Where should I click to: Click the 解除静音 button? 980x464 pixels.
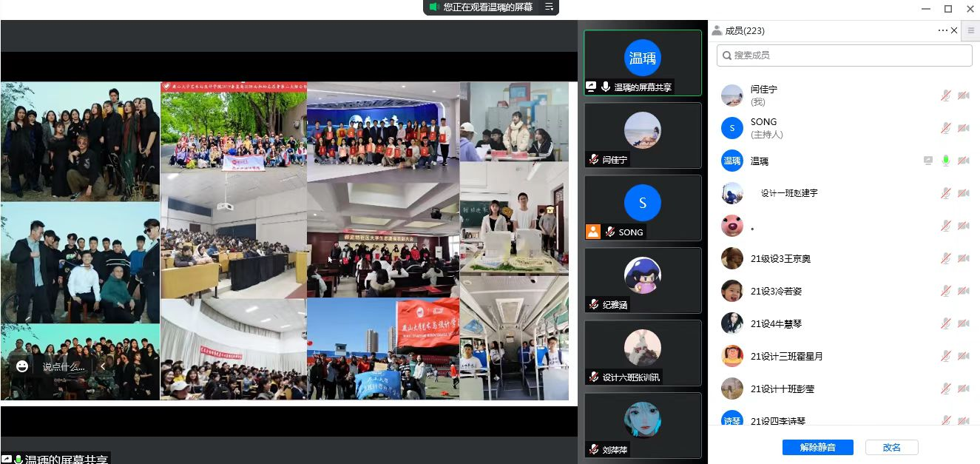pyautogui.click(x=817, y=447)
